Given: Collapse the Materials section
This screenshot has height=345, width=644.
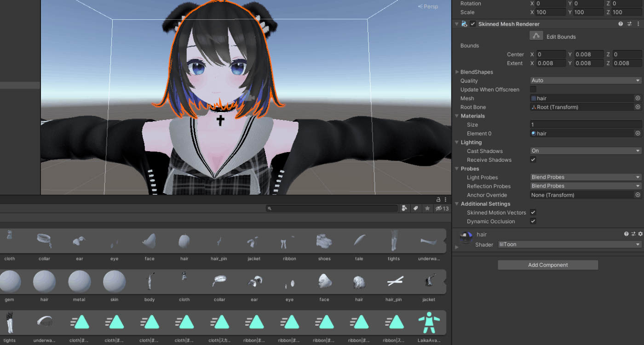Looking at the screenshot, I should click(x=457, y=116).
